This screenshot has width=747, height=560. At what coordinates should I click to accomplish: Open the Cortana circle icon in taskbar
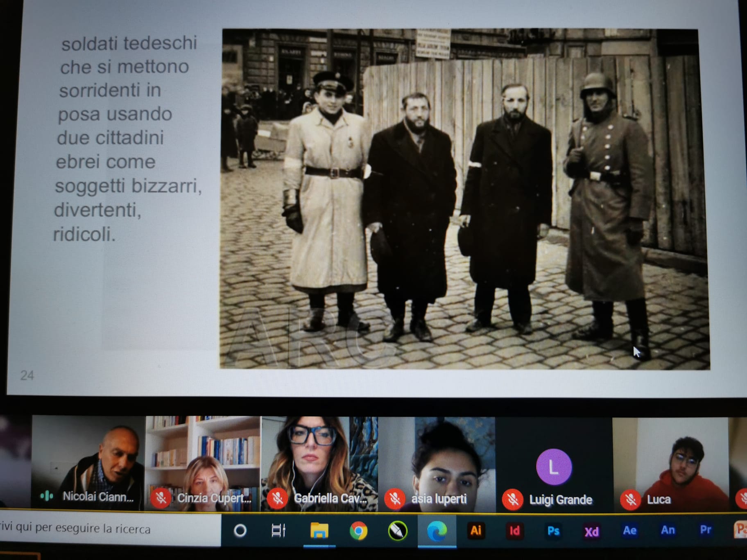pyautogui.click(x=240, y=531)
